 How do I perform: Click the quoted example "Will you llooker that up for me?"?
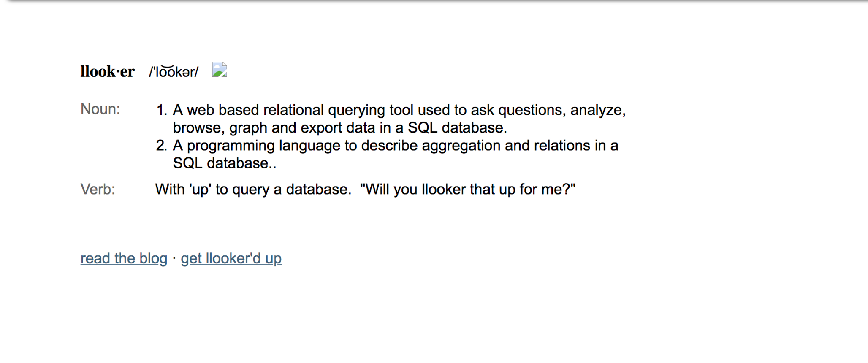tap(468, 190)
